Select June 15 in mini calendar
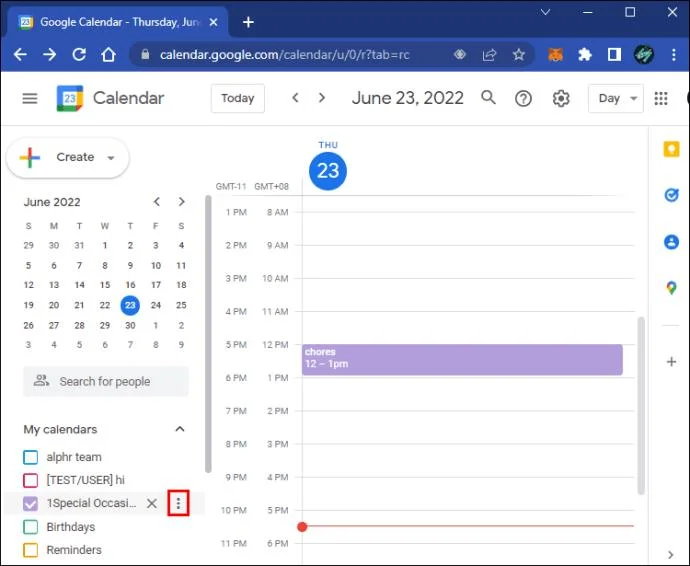The height and width of the screenshot is (566, 690). 105,285
